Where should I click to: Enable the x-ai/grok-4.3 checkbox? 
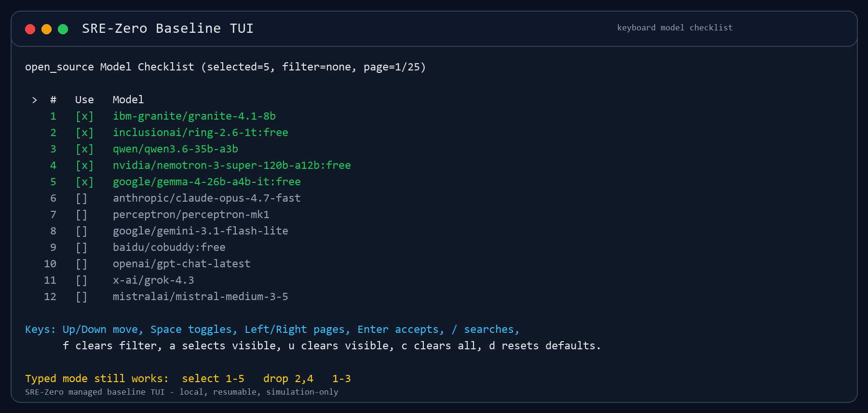coord(81,280)
